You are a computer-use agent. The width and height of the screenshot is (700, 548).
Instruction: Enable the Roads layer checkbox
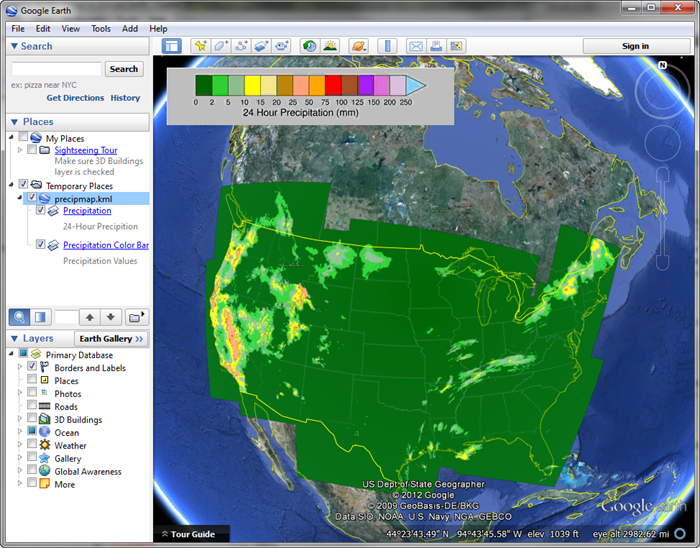(x=32, y=407)
